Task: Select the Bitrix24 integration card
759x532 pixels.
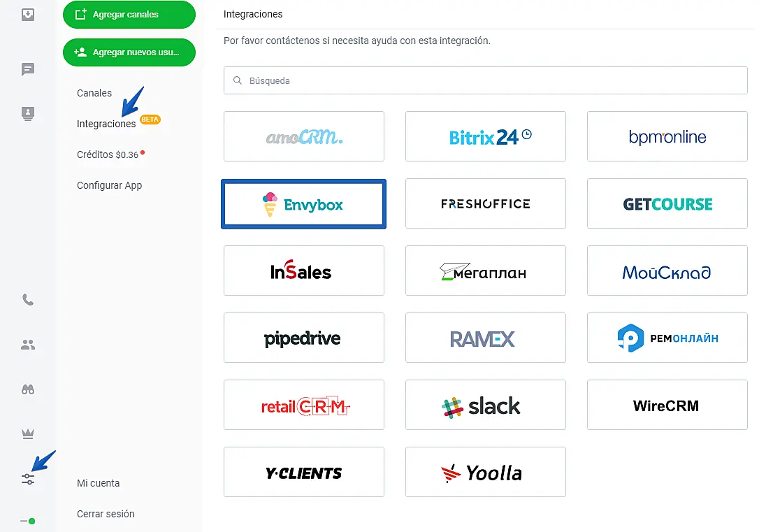Action: click(x=486, y=136)
